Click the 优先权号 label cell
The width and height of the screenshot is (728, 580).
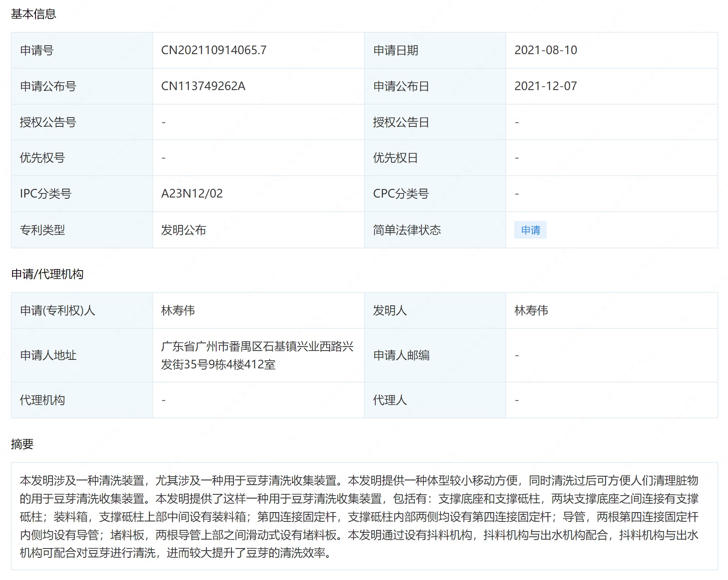click(82, 158)
